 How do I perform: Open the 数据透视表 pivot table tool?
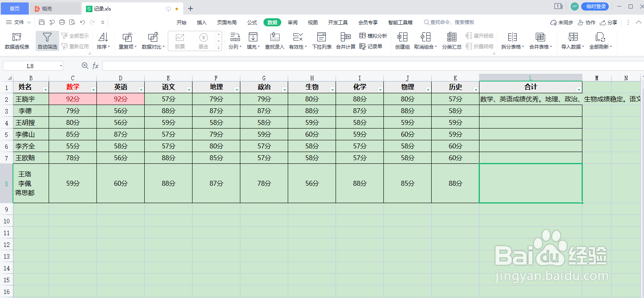pos(17,41)
